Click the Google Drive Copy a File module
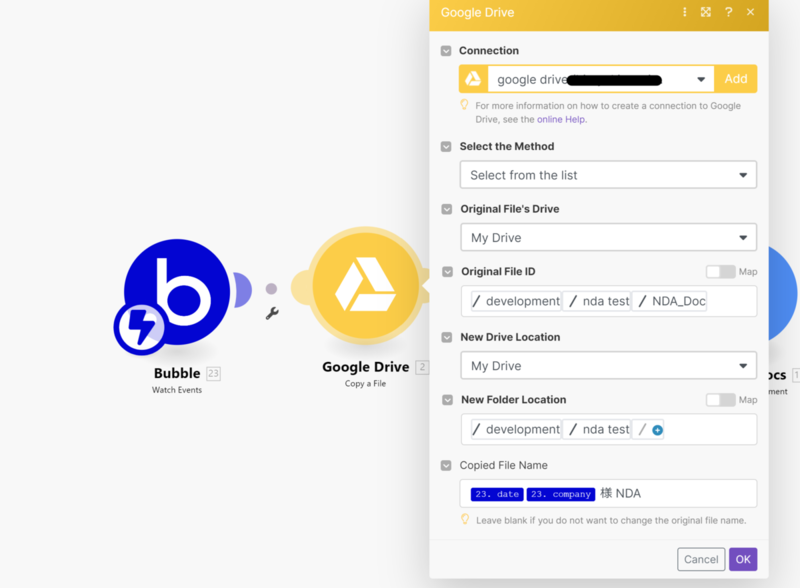The width and height of the screenshot is (800, 588). tap(365, 285)
